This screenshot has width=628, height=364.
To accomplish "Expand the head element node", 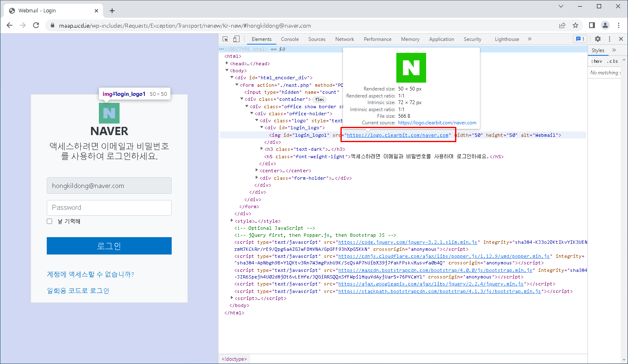I will coord(227,63).
